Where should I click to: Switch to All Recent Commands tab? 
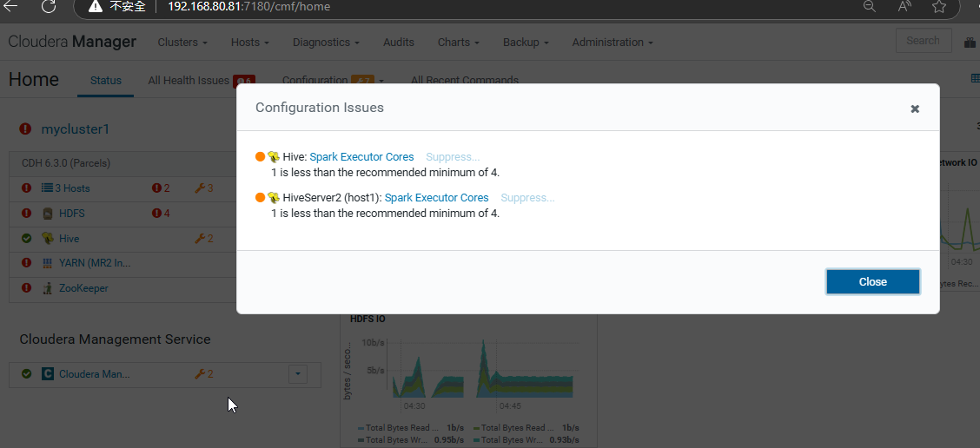tap(465, 81)
